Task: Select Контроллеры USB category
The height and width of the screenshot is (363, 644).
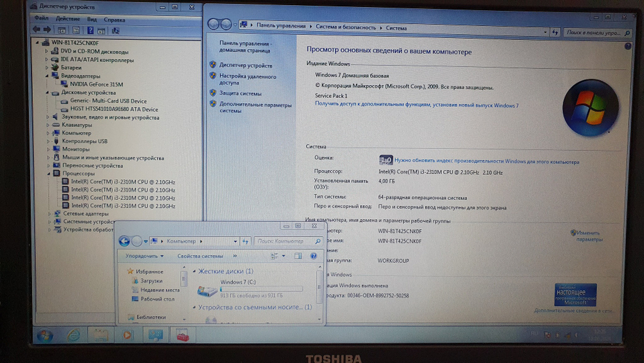Action: point(84,141)
